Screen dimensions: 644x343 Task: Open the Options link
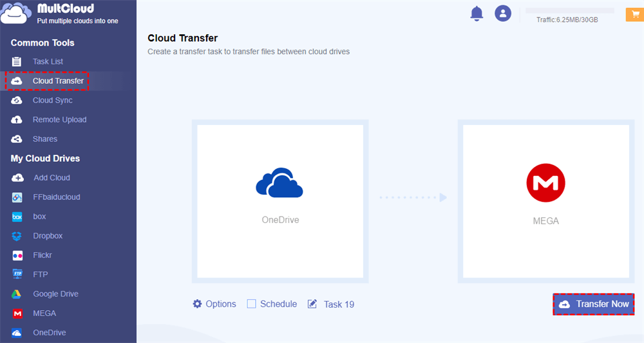tap(220, 304)
